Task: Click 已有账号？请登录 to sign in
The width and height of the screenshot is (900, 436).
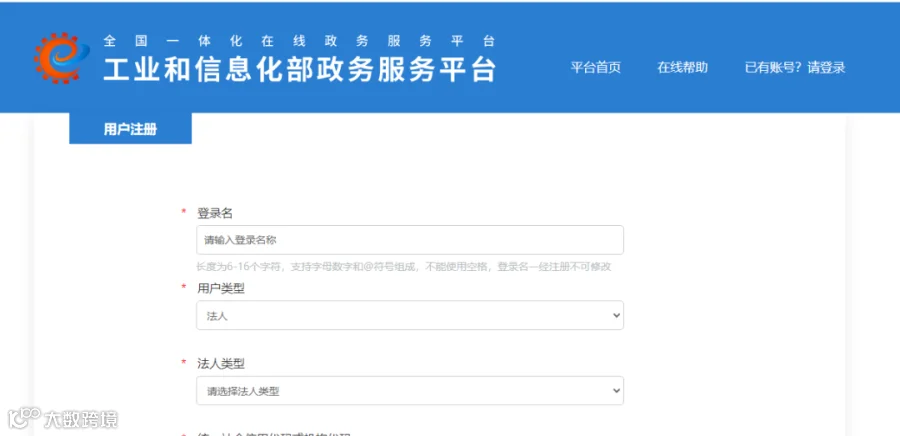Action: pos(795,68)
